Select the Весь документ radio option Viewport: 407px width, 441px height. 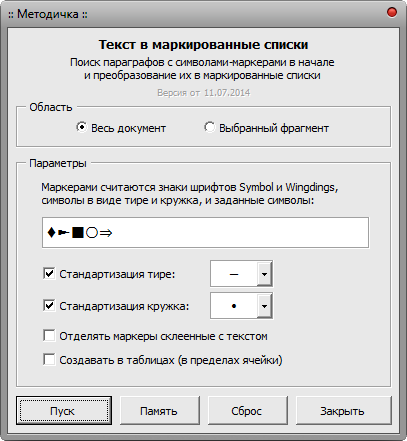pos(81,127)
